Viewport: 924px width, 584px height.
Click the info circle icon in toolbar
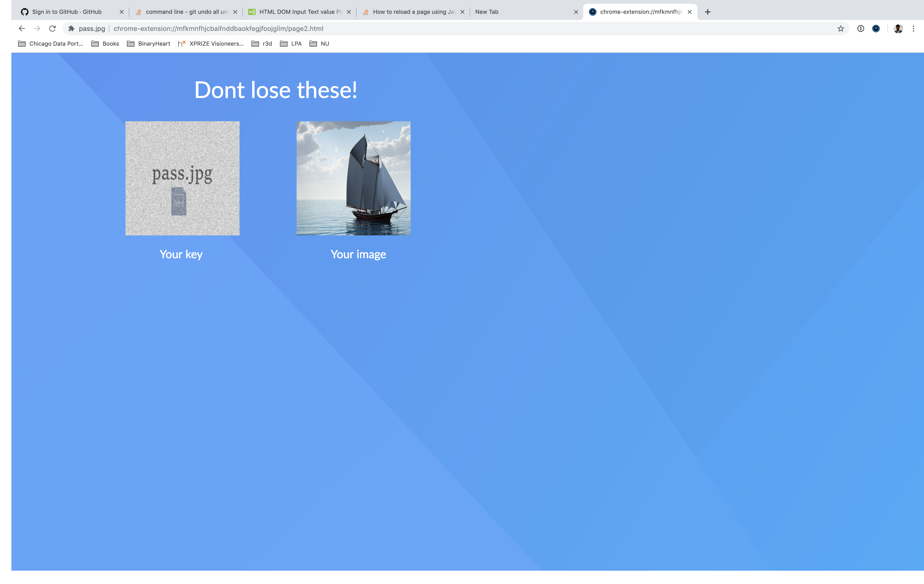point(861,28)
